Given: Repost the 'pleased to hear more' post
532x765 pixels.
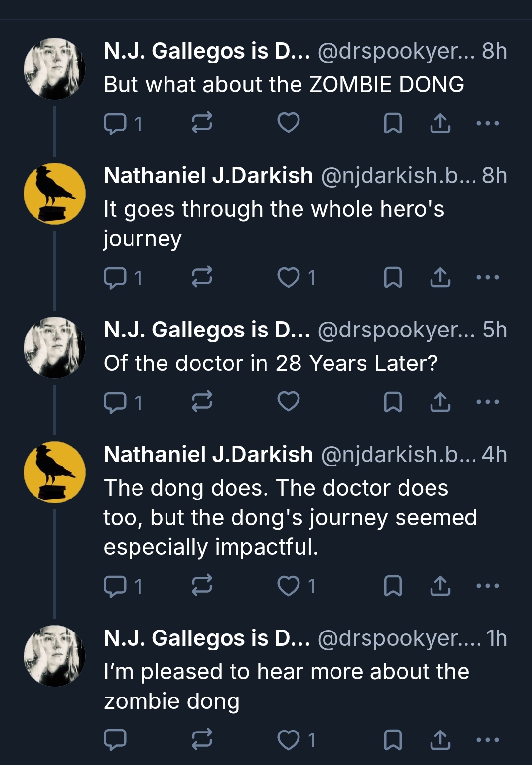Looking at the screenshot, I should [x=201, y=739].
